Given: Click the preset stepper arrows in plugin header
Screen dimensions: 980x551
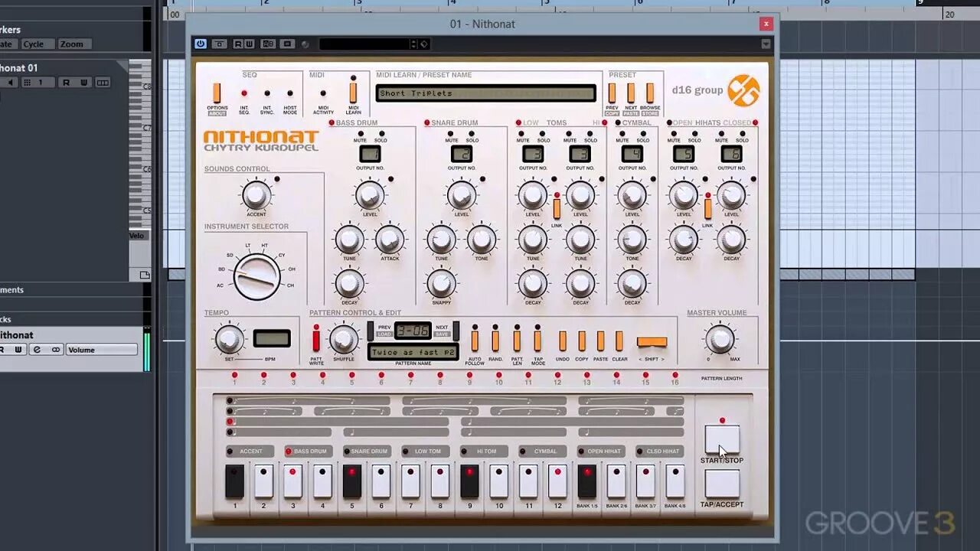Looking at the screenshot, I should click(413, 44).
